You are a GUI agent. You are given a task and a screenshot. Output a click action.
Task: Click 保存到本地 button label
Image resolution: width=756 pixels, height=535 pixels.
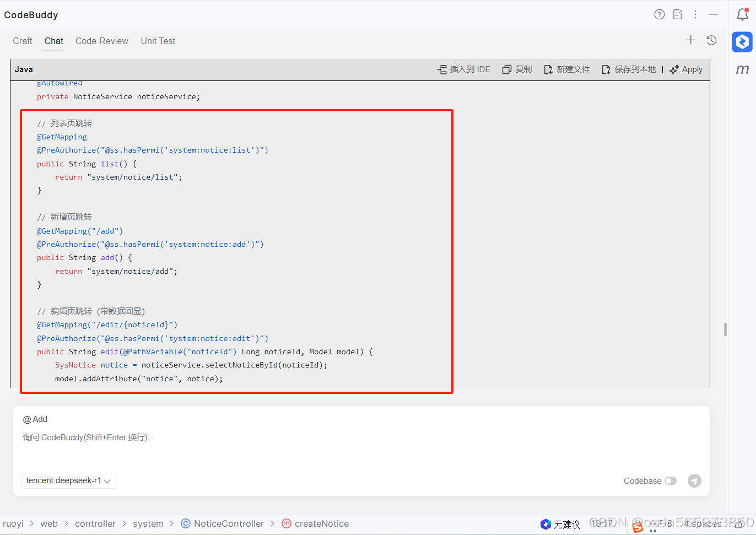[x=635, y=69]
